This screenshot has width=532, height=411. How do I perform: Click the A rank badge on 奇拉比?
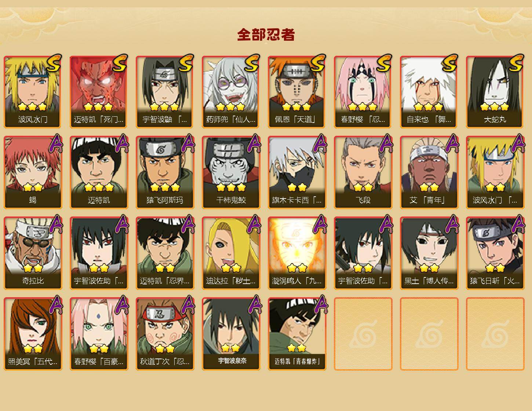pyautogui.click(x=55, y=224)
